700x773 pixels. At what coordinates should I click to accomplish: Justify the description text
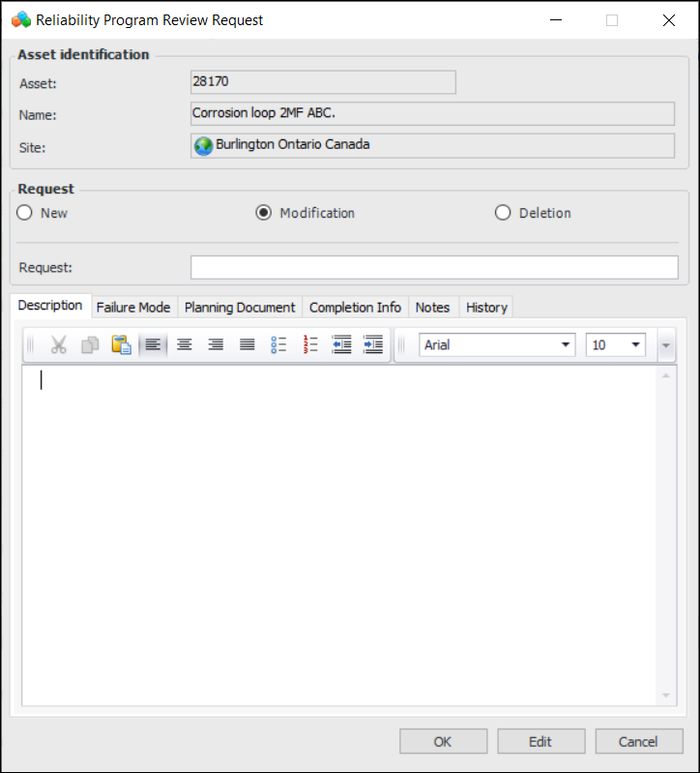[x=248, y=344]
